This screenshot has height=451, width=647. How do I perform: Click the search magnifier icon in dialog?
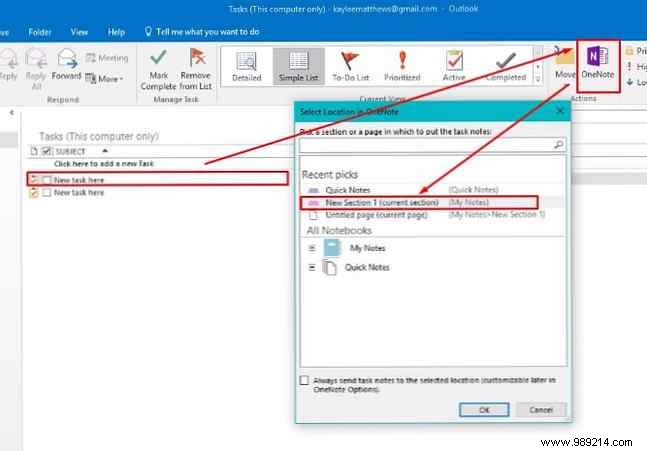(x=559, y=145)
